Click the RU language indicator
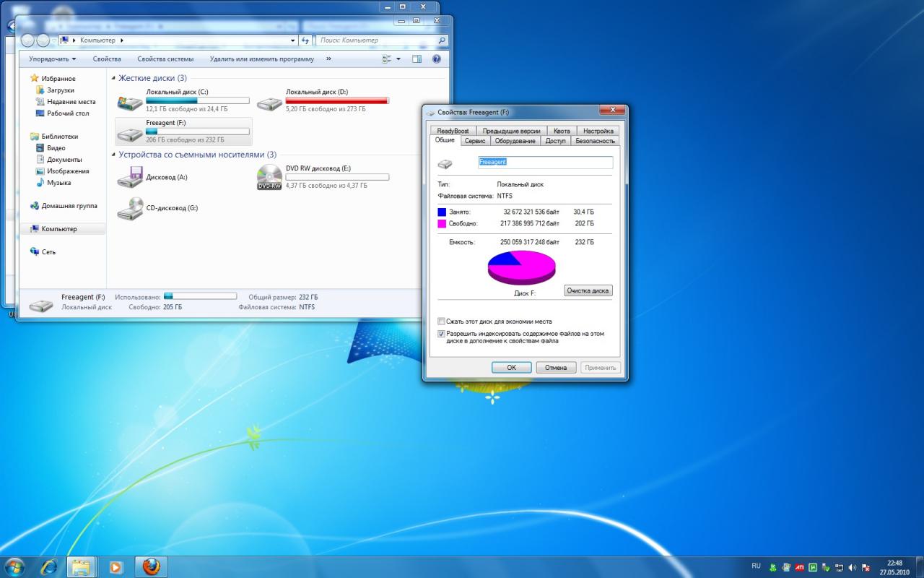924x578 pixels. point(756,565)
